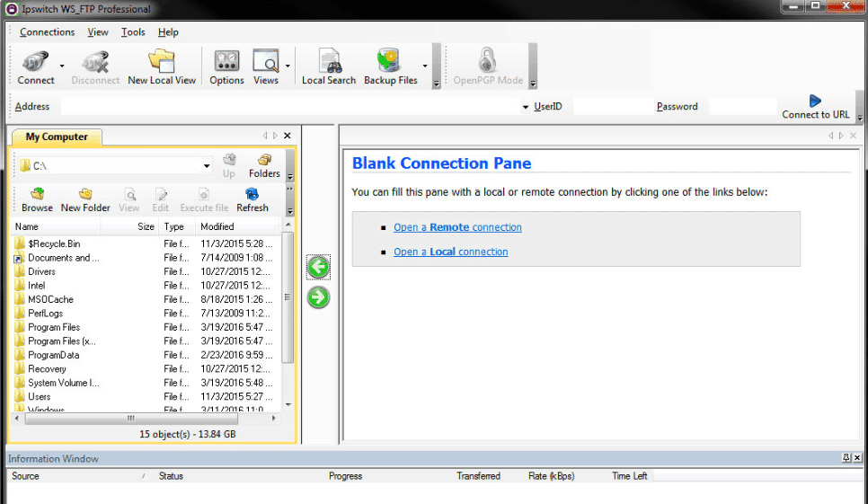868x504 pixels.
Task: Select the Recovery folder
Action: click(40, 368)
